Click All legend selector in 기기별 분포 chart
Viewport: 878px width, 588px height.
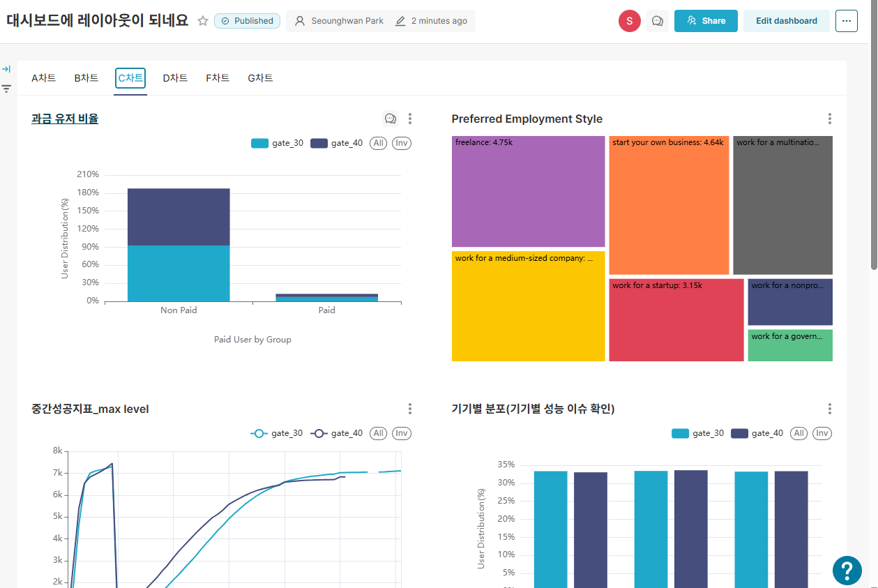799,433
